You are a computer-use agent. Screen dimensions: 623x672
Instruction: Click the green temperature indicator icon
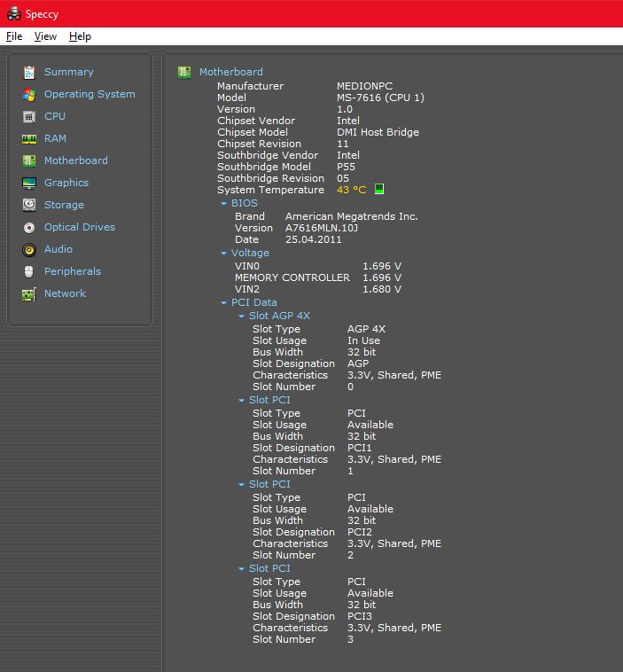click(x=379, y=189)
